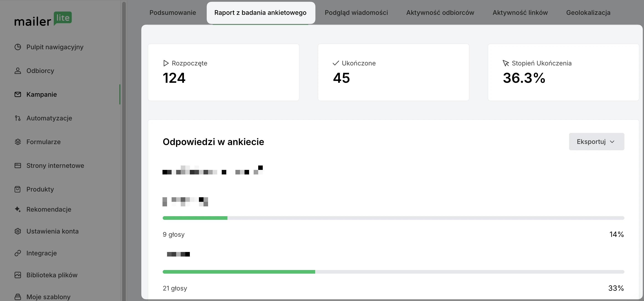Image resolution: width=644 pixels, height=301 pixels.
Task: Go to the Aktywność odbiorców tab
Action: coord(440,13)
